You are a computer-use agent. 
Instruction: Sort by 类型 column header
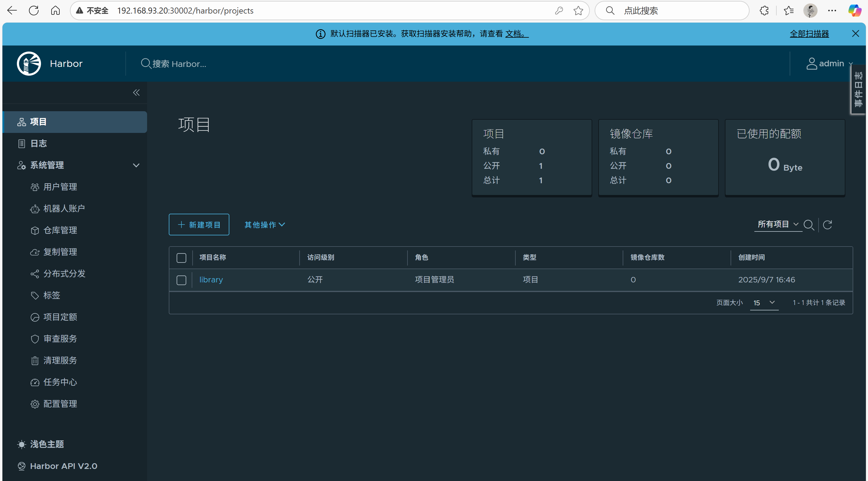[x=529, y=257]
